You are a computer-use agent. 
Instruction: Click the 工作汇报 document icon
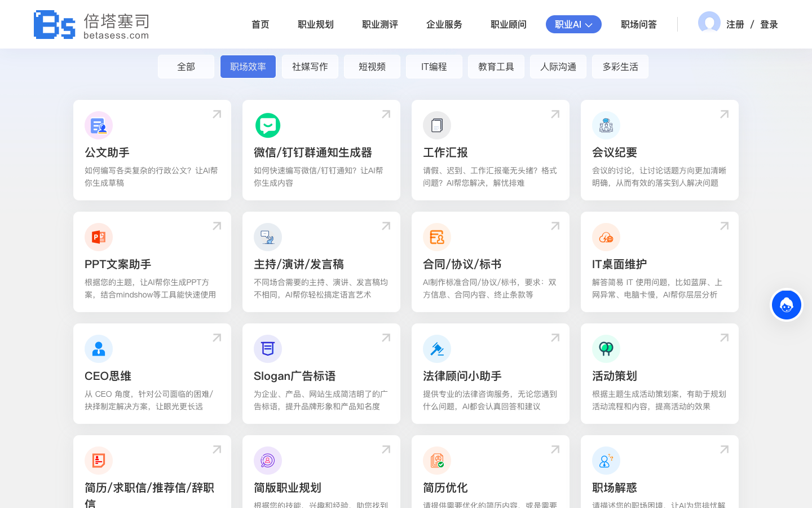437,125
